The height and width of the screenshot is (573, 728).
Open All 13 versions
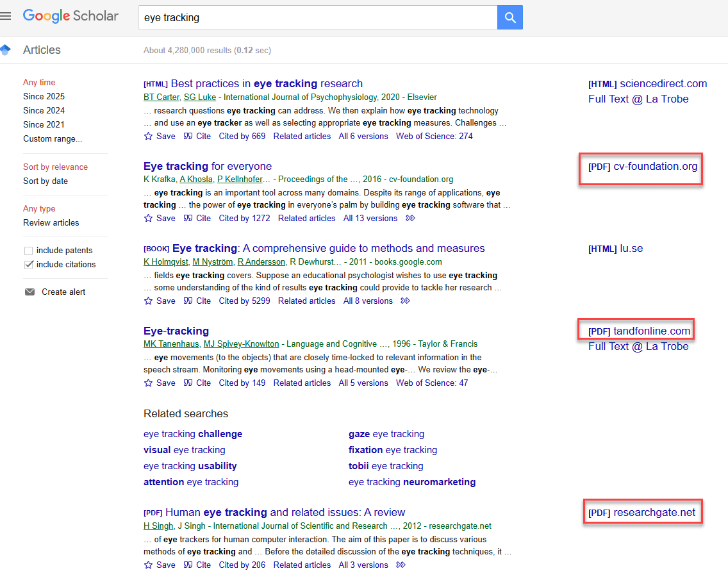pos(370,219)
